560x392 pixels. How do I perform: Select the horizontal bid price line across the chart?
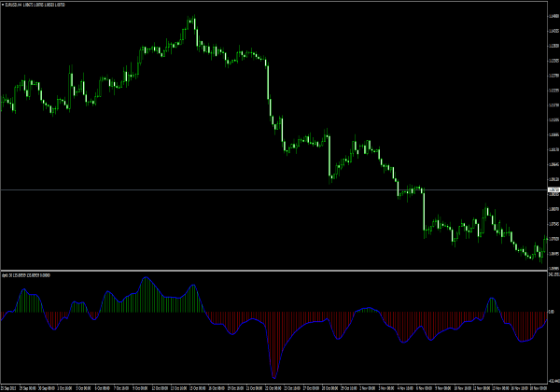pyautogui.click(x=273, y=189)
